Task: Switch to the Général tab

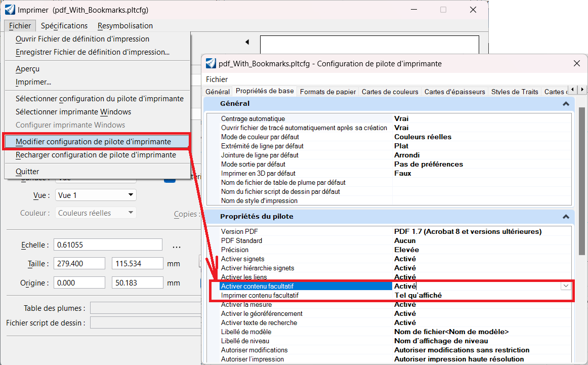Action: (x=218, y=92)
